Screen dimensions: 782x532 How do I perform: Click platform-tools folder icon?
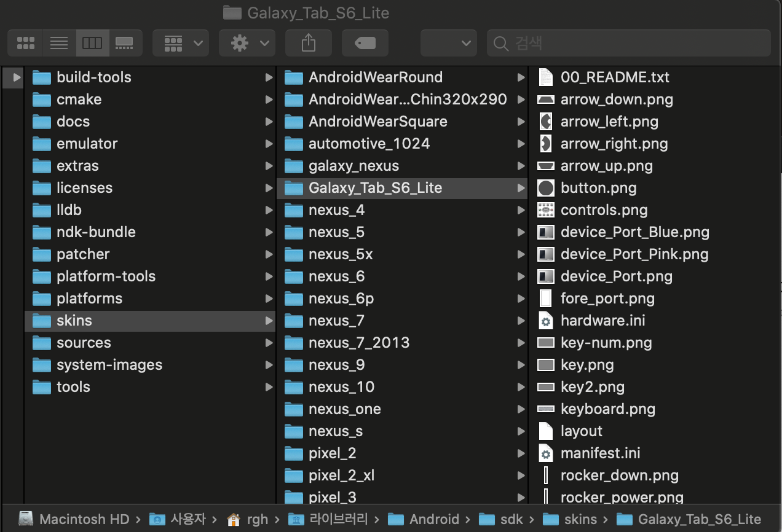tap(42, 276)
